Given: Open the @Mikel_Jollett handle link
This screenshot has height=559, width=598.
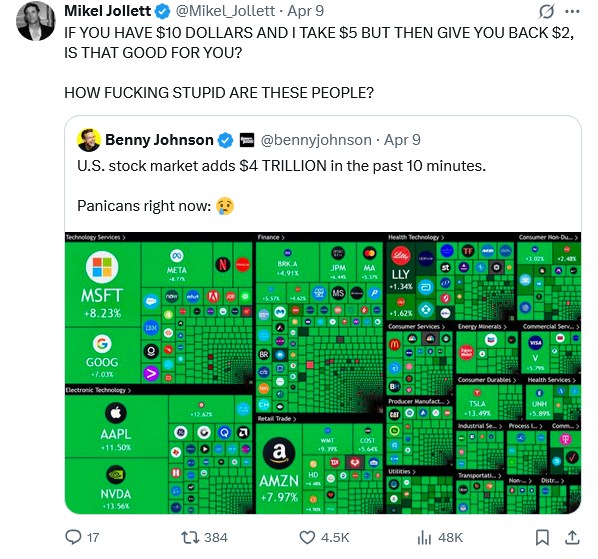Looking at the screenshot, I should click(x=225, y=11).
